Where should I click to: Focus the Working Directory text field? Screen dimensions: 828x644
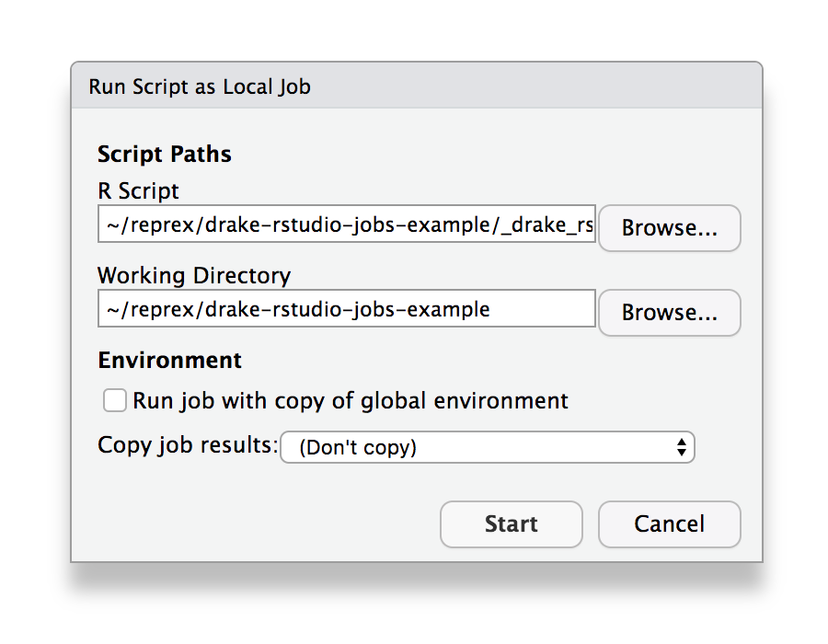[x=346, y=309]
